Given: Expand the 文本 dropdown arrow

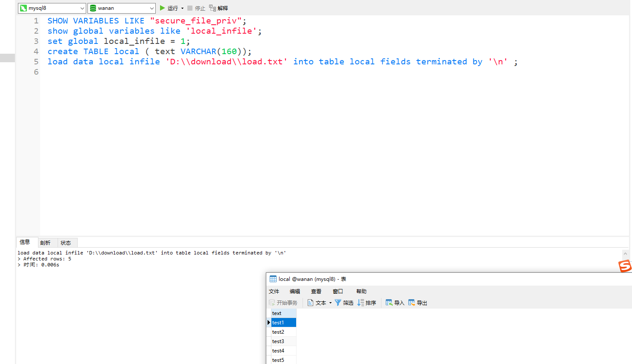Looking at the screenshot, I should click(x=330, y=303).
